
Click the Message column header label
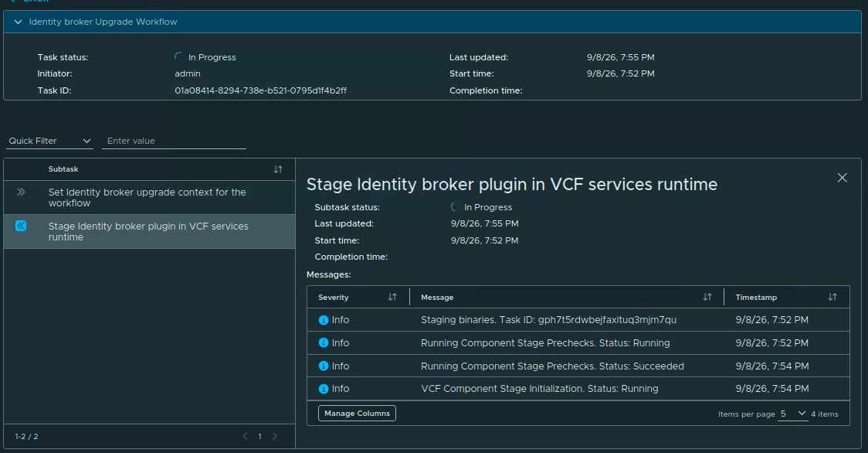(437, 297)
